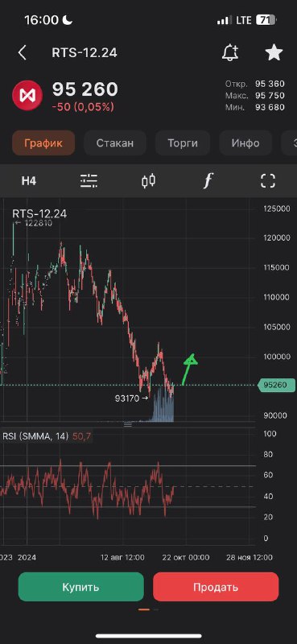Expand chart to fullscreen

pyautogui.click(x=268, y=180)
